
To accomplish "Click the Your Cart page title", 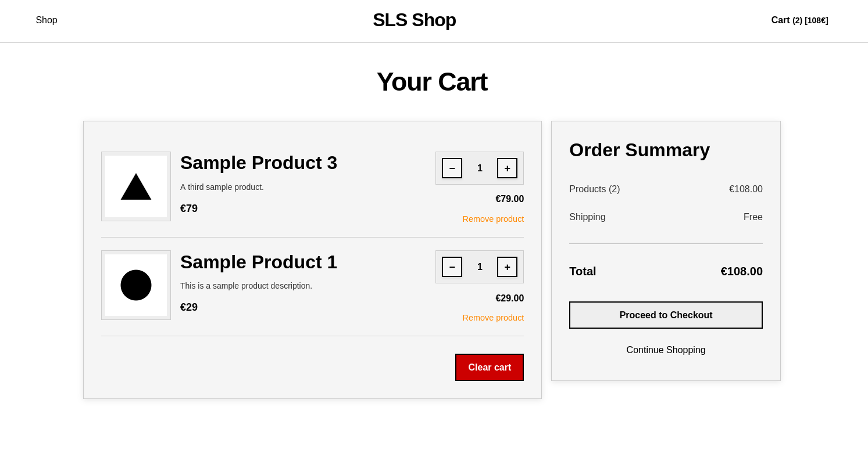I will click(x=432, y=81).
